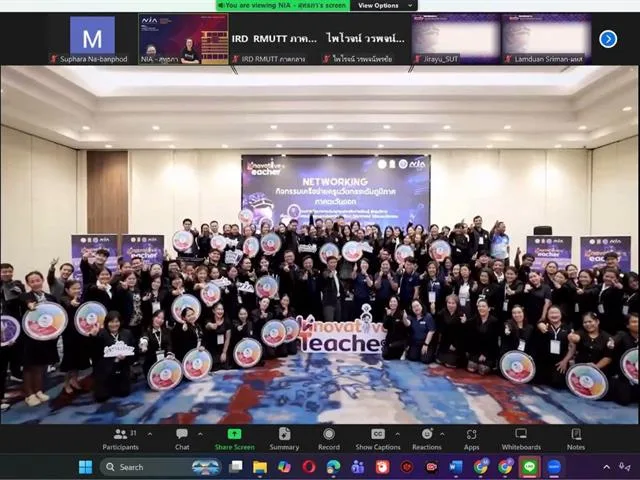640x480 pixels.
Task: Expand the Show Captions options arrow
Action: [398, 434]
